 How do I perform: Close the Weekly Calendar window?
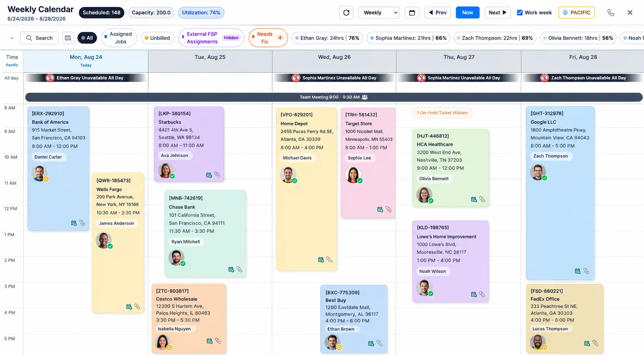coord(630,13)
